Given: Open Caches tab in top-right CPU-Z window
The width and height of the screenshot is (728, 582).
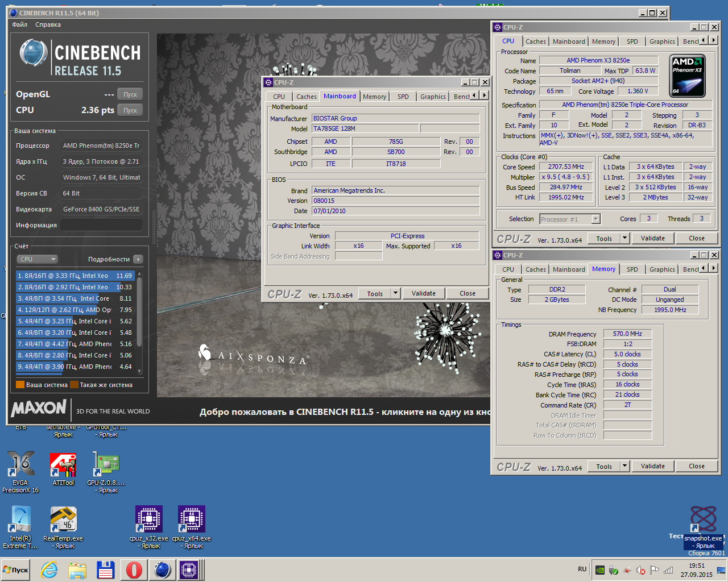Looking at the screenshot, I should pos(535,41).
